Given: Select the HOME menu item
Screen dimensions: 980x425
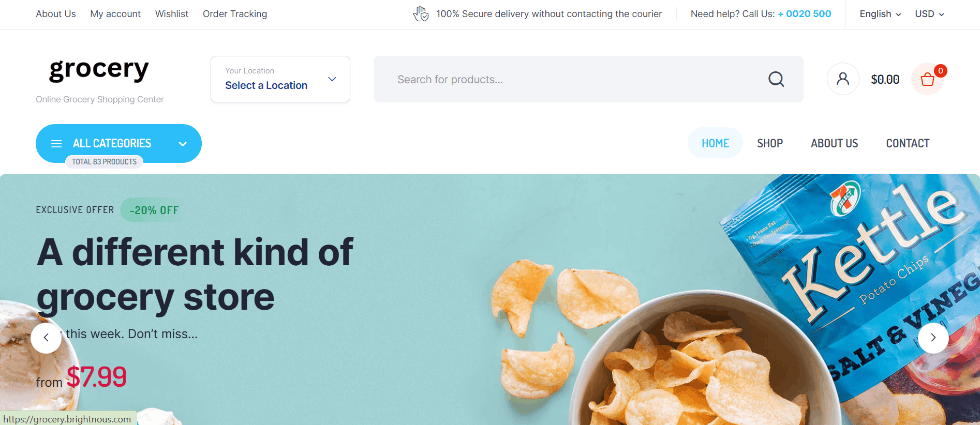Looking at the screenshot, I should click(x=715, y=143).
